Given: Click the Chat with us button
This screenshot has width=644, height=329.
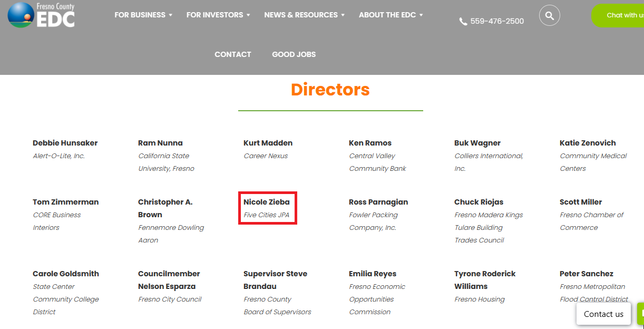Looking at the screenshot, I should tap(618, 15).
